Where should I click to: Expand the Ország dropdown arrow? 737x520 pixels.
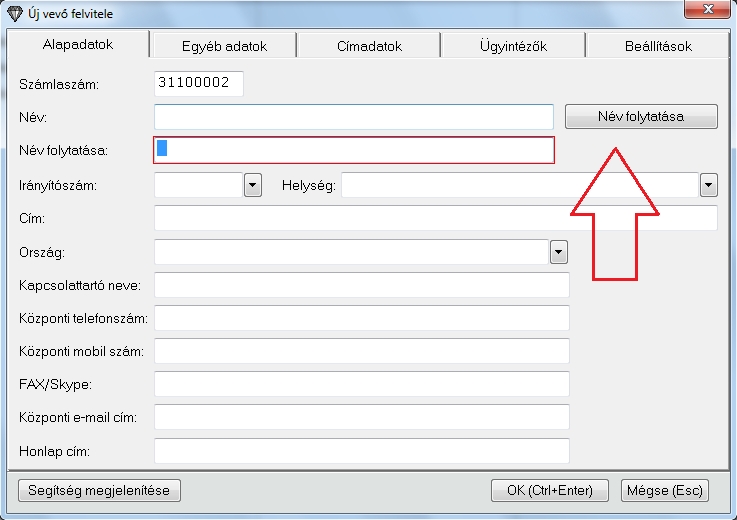pyautogui.click(x=559, y=252)
